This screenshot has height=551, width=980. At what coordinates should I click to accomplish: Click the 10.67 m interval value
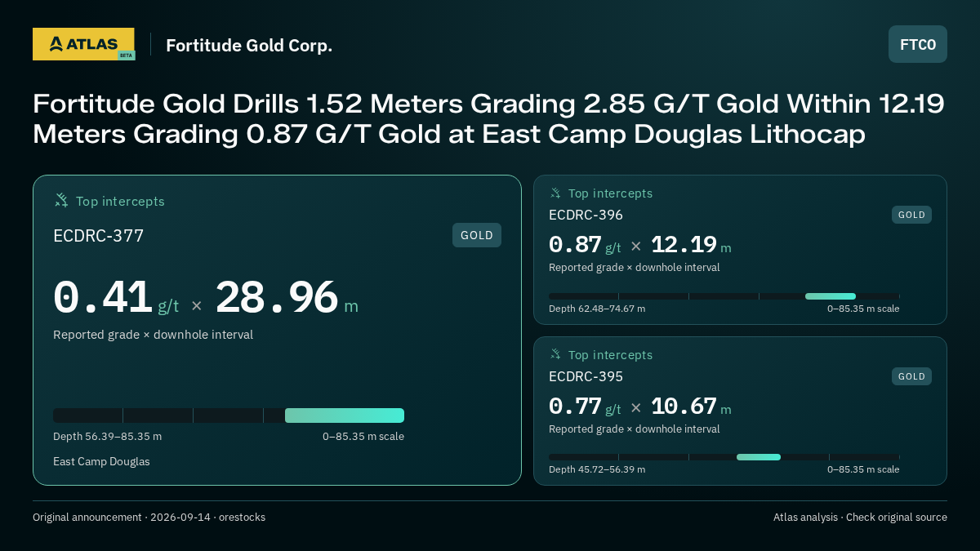pyautogui.click(x=691, y=407)
